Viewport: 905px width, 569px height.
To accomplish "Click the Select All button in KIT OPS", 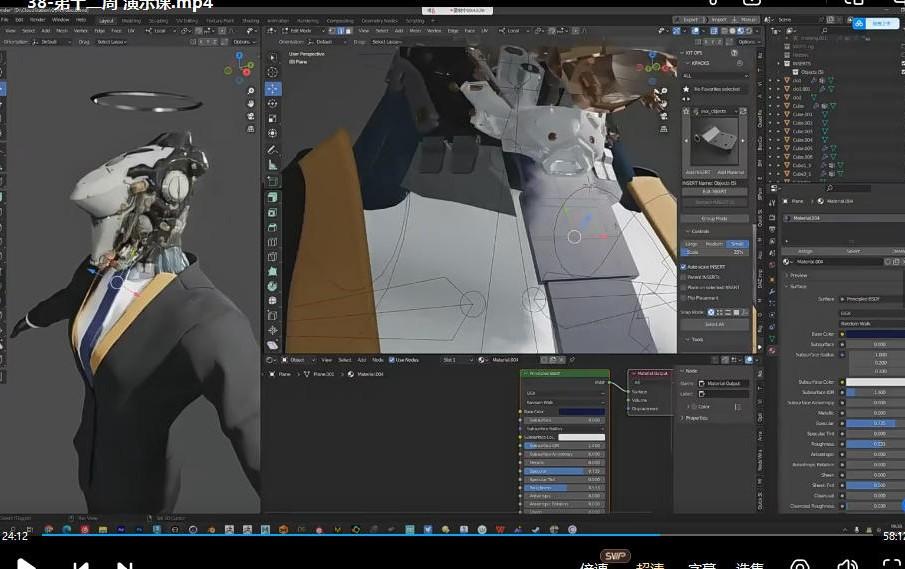I will coord(714,324).
